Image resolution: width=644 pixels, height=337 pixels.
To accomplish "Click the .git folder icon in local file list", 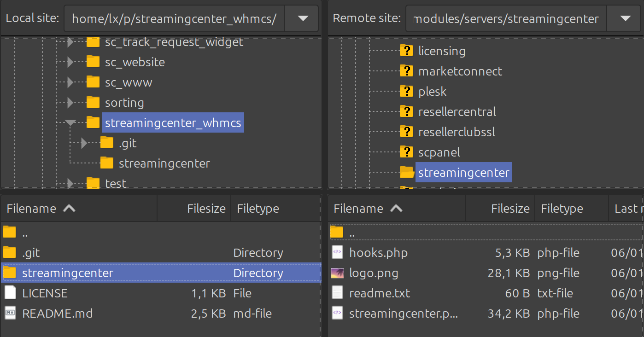I will [10, 253].
